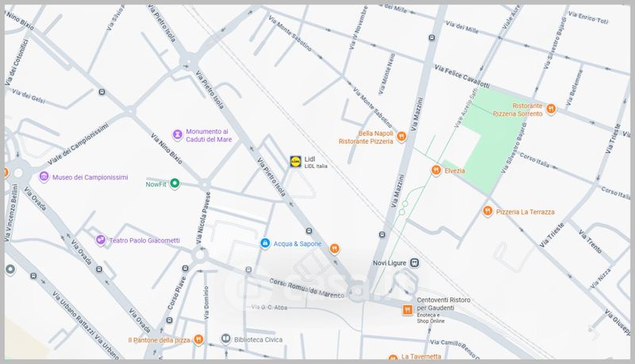The image size is (635, 364).
Task: Select the Biblioteca Civica library icon
Action: [226, 339]
